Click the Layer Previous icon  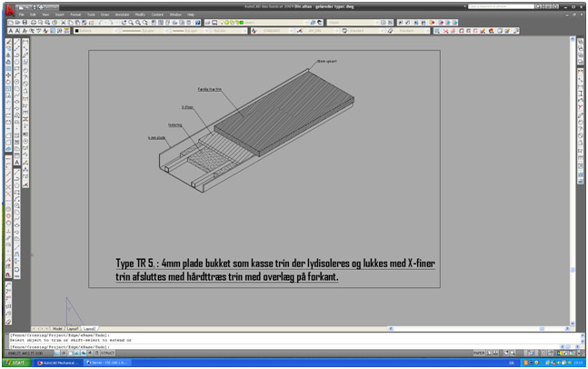(320, 23)
